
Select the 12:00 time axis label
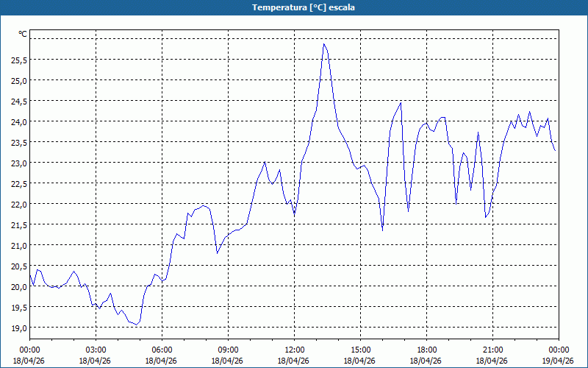[295, 350]
